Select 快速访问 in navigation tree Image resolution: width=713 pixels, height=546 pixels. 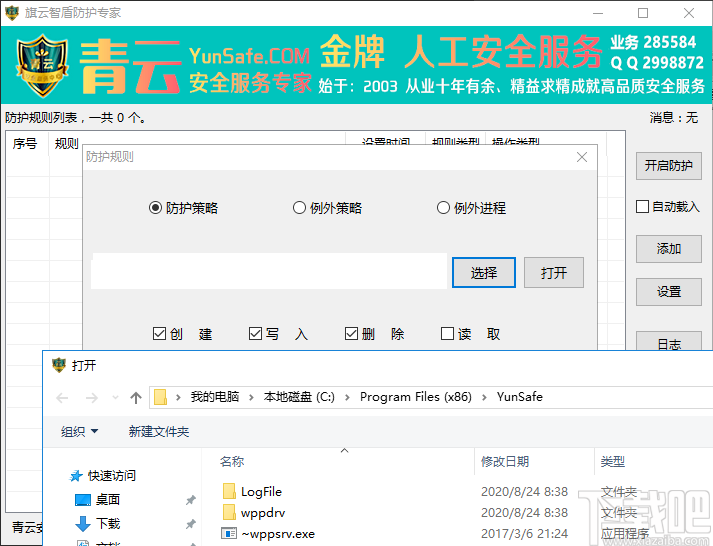112,476
